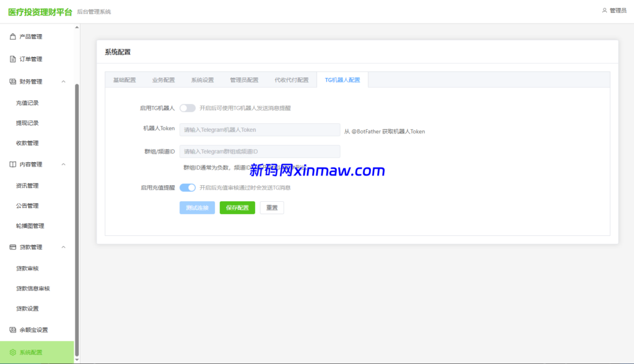Click the green 保存配置 button
This screenshot has width=634, height=364.
pyautogui.click(x=237, y=208)
